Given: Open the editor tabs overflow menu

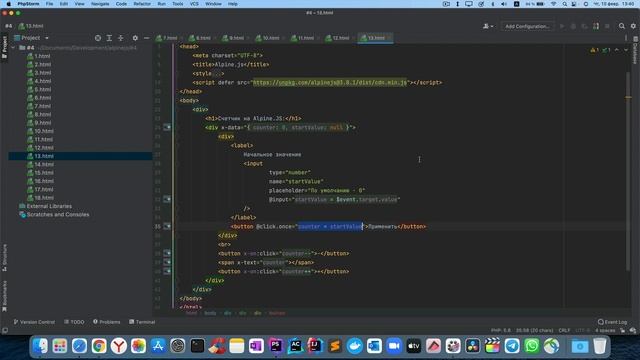Looking at the screenshot, I should (625, 38).
